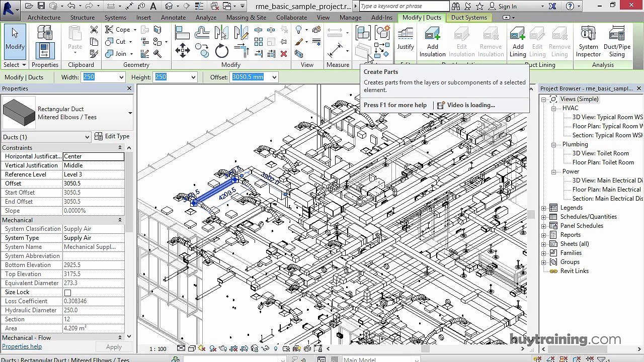
Task: Expand the Legends node
Action: point(544,208)
